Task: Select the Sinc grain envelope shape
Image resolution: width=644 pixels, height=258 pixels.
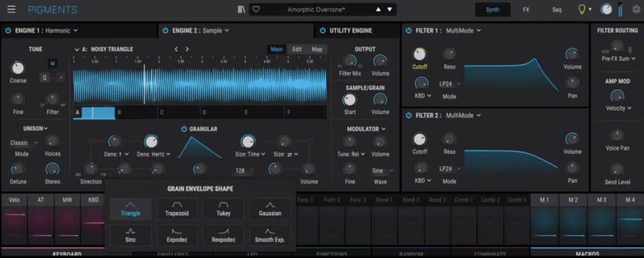Action: tap(130, 236)
